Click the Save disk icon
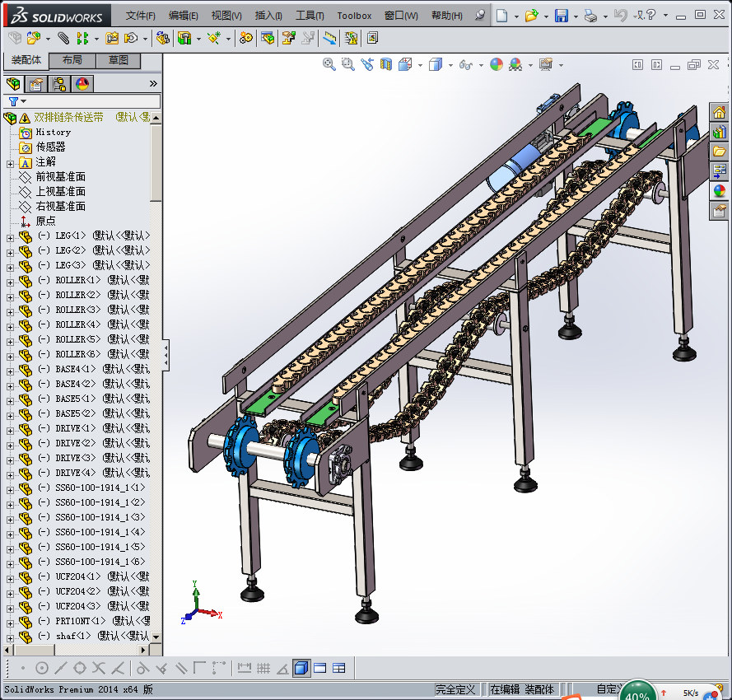Image resolution: width=732 pixels, height=700 pixels. (x=561, y=16)
